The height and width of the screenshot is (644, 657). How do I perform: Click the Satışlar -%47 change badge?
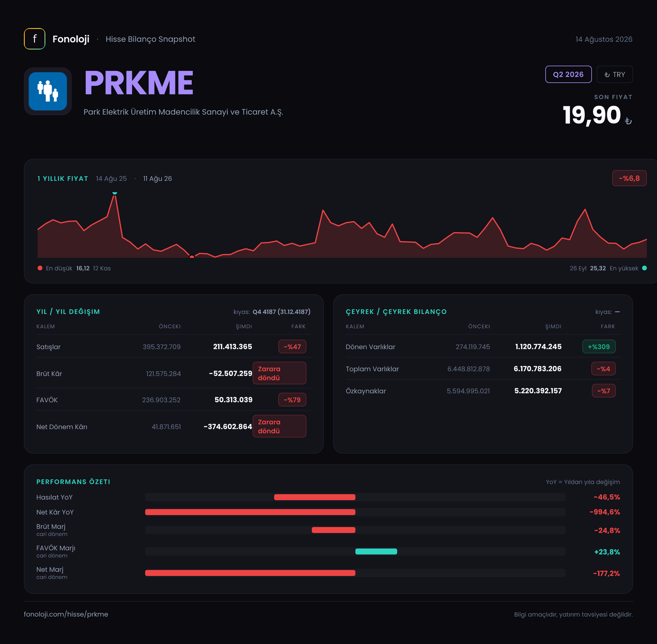[x=292, y=347]
